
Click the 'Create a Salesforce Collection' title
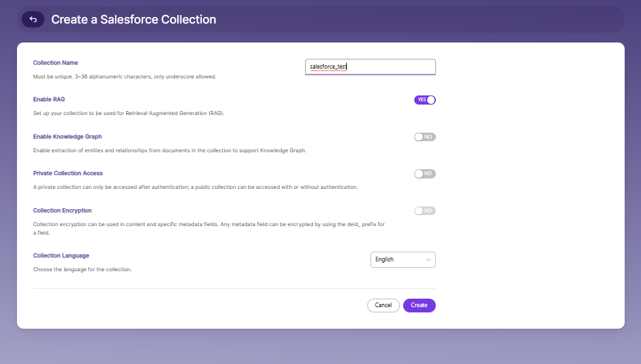tap(134, 19)
